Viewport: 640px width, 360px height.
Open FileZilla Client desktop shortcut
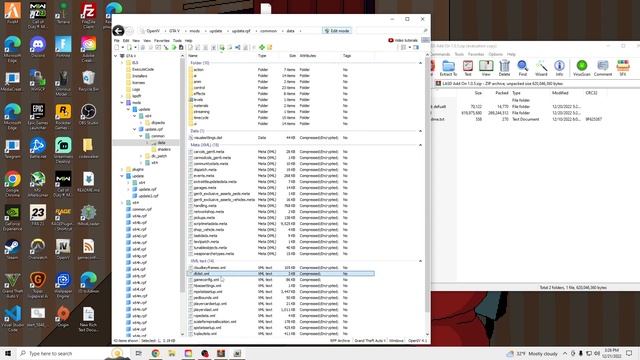click(x=88, y=16)
